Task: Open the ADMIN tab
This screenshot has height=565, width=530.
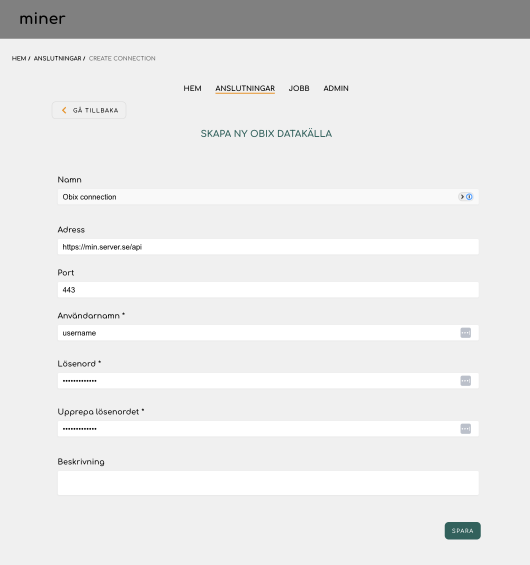Action: click(336, 88)
